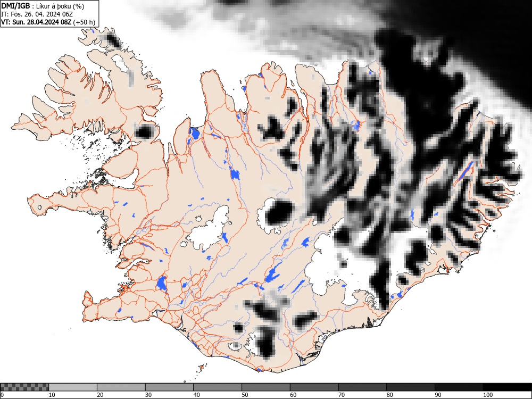This screenshot has width=532, height=399.
Task: Click the legend swatch between 80 and 90
Action: pos(411,387)
